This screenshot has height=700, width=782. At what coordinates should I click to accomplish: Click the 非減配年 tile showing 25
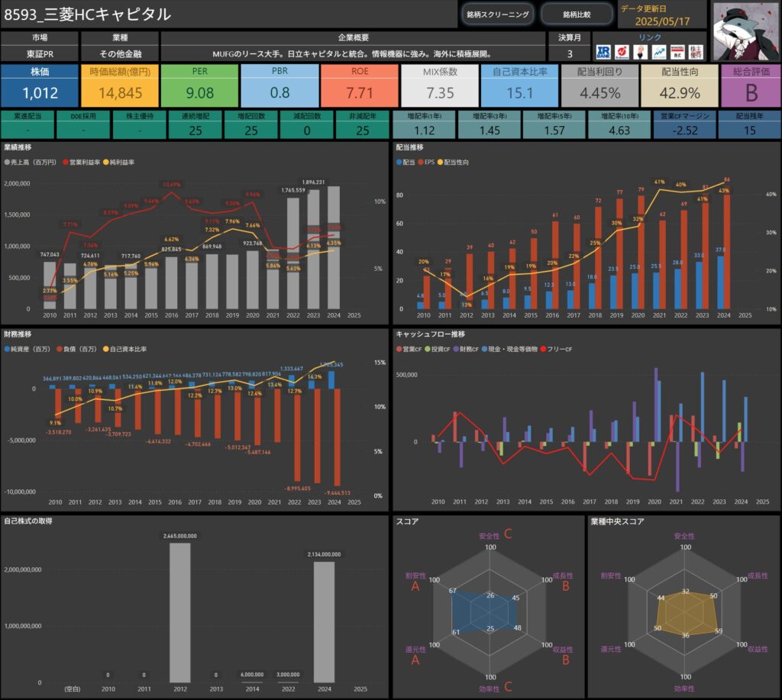click(363, 124)
